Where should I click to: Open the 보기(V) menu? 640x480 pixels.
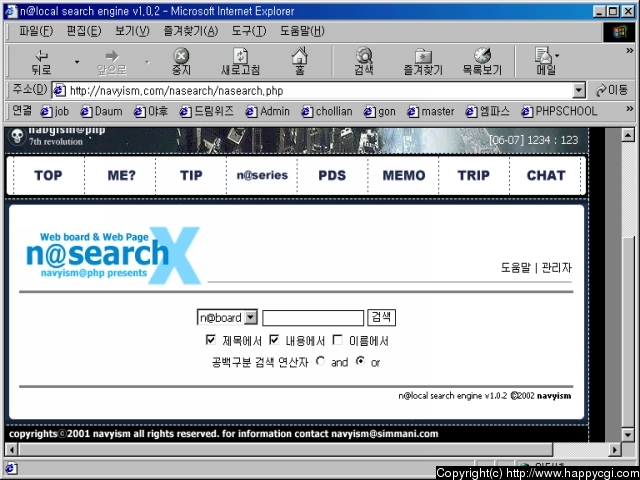(x=132, y=31)
